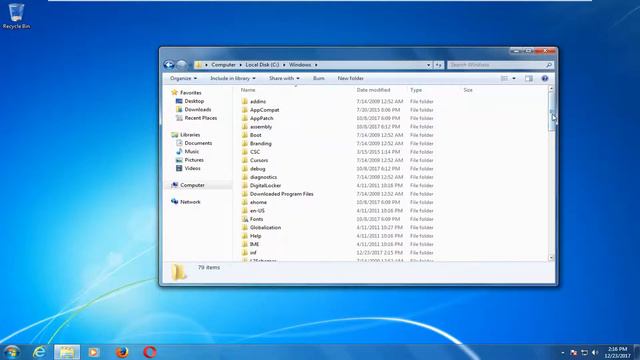Expand arrow after Windows in address bar

[316, 65]
